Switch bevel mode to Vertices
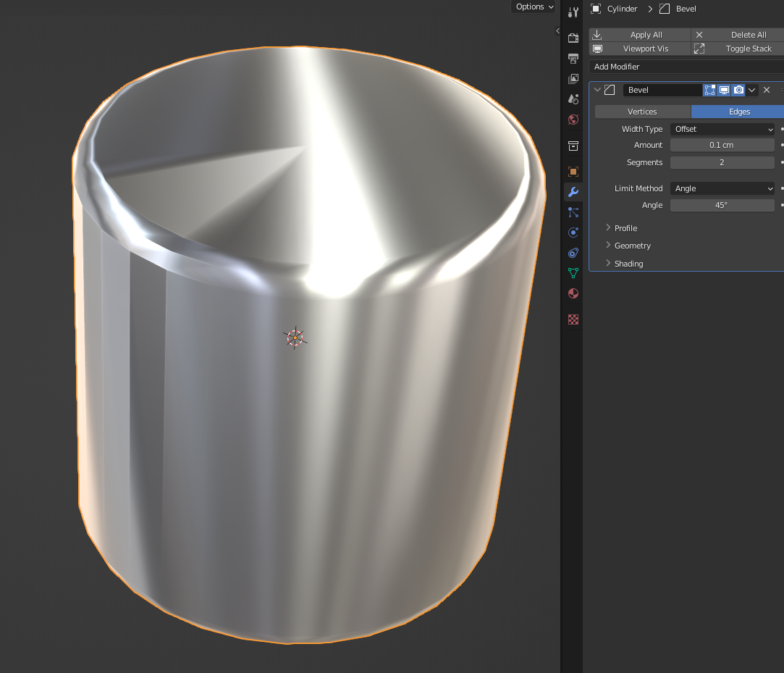 (x=642, y=112)
